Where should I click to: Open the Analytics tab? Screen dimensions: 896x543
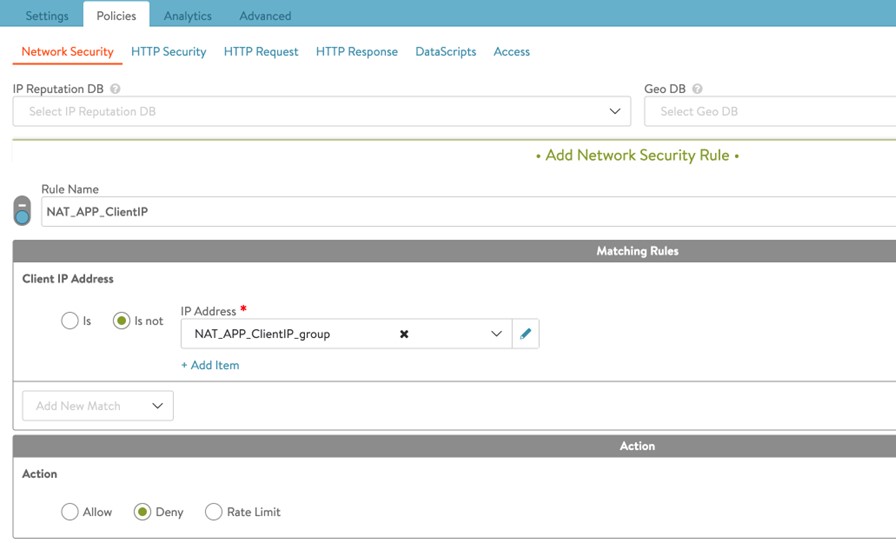click(x=187, y=16)
